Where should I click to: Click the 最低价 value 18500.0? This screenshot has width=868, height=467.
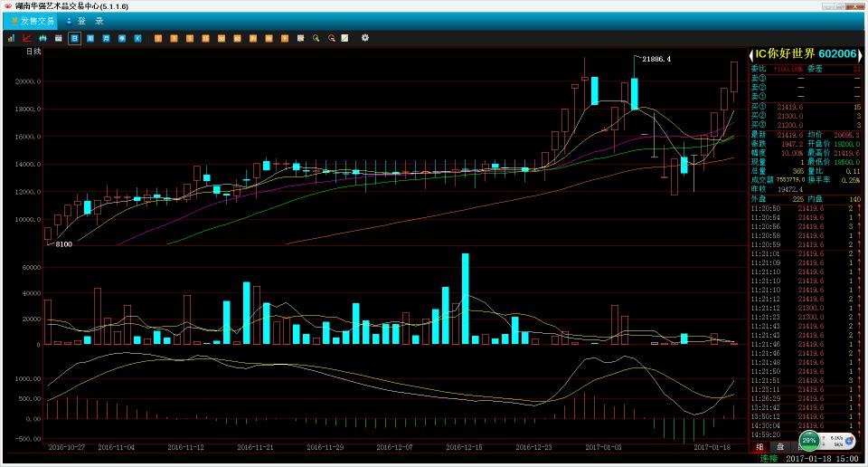[x=847, y=162]
